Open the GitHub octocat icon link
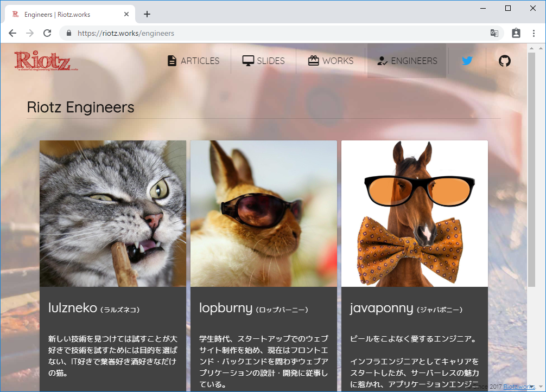546x392 pixels. coord(505,61)
